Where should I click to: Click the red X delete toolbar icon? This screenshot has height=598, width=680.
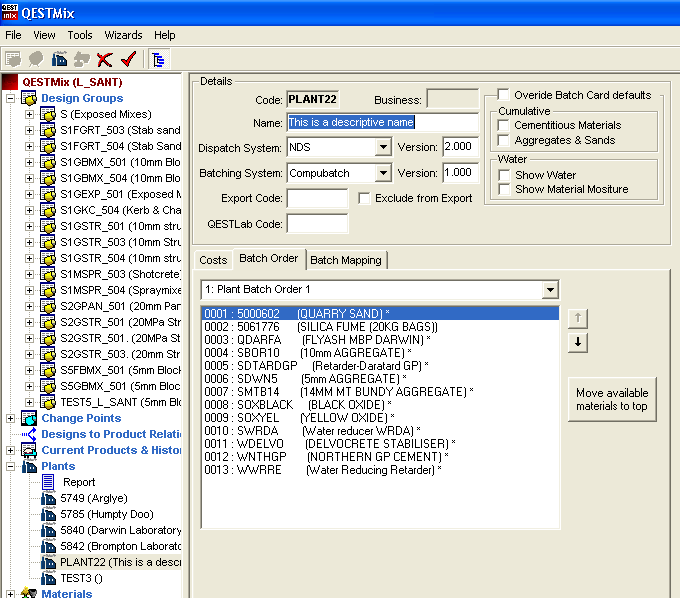105,59
